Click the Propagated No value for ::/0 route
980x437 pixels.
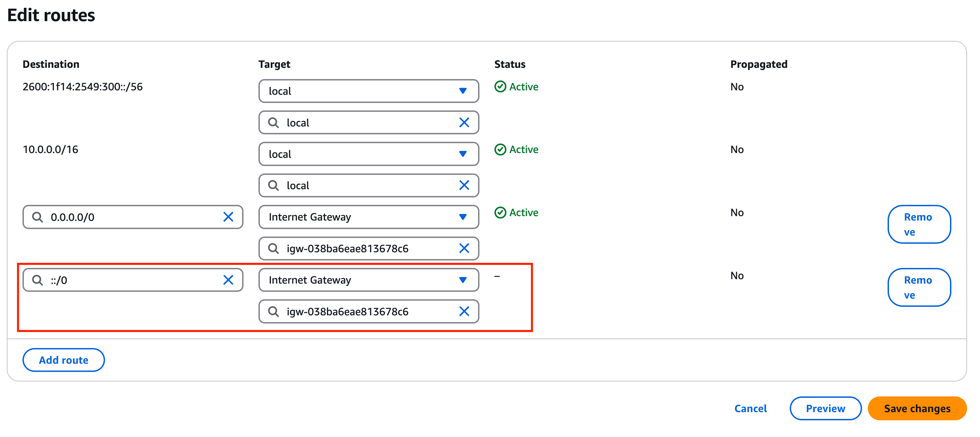pyautogui.click(x=737, y=276)
